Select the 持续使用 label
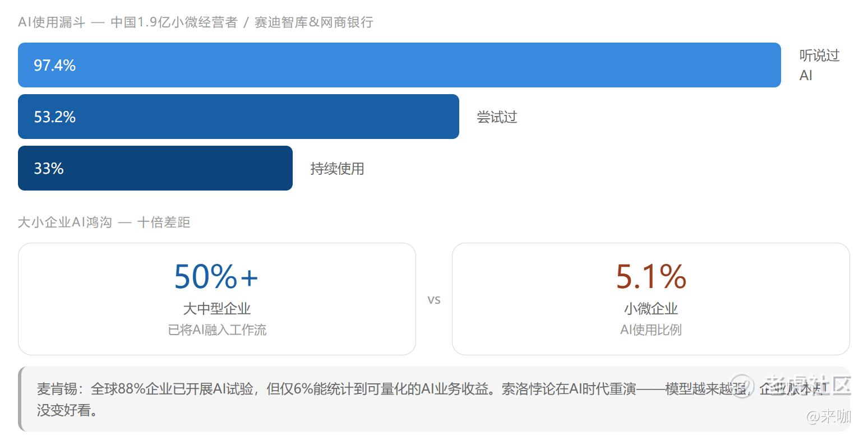The width and height of the screenshot is (868, 436). [338, 169]
